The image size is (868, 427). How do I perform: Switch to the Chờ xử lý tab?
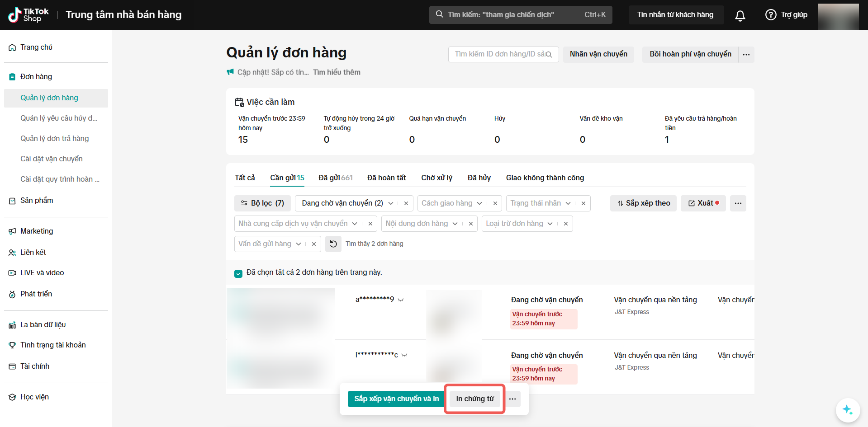437,178
